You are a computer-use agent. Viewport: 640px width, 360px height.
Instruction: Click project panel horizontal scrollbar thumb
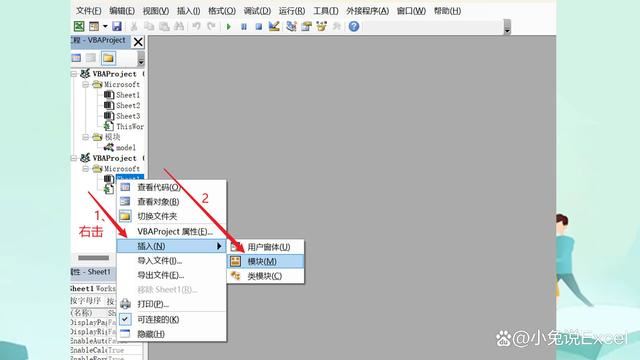click(x=93, y=258)
